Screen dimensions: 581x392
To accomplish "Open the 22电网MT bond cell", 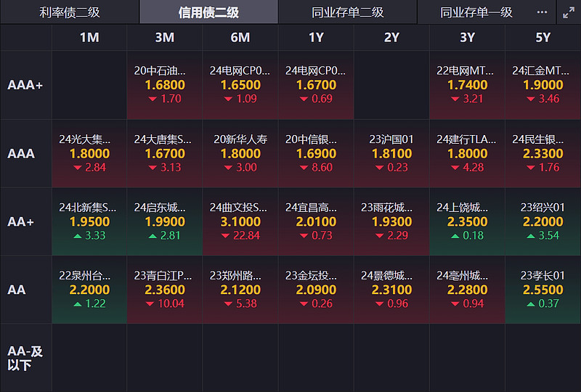I will [x=467, y=85].
